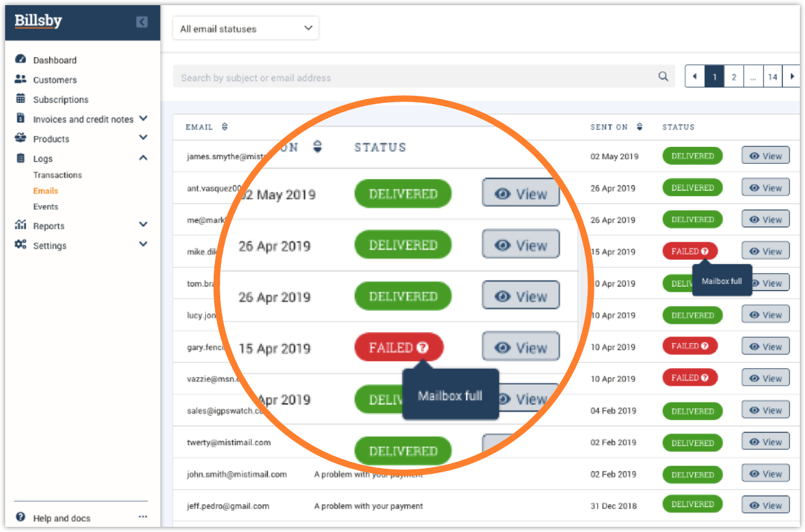Sort by the Email column arrows
805x532 pixels.
(x=225, y=127)
